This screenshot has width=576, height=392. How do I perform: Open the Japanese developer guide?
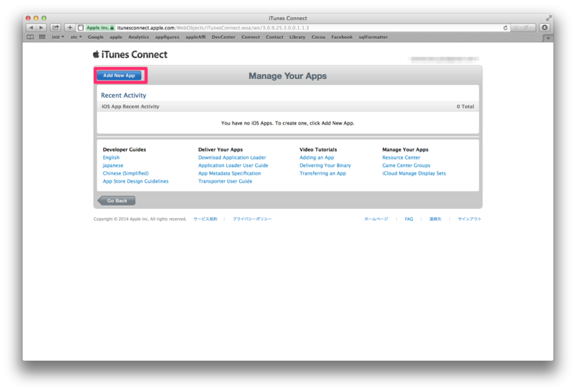pos(113,165)
